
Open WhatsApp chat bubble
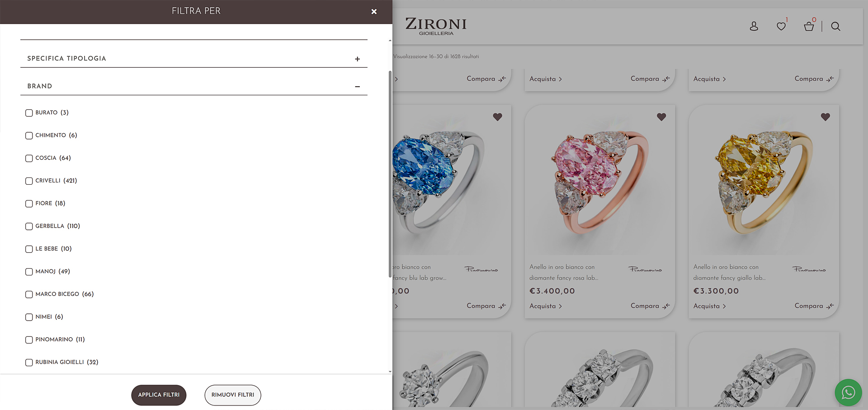coord(848,392)
